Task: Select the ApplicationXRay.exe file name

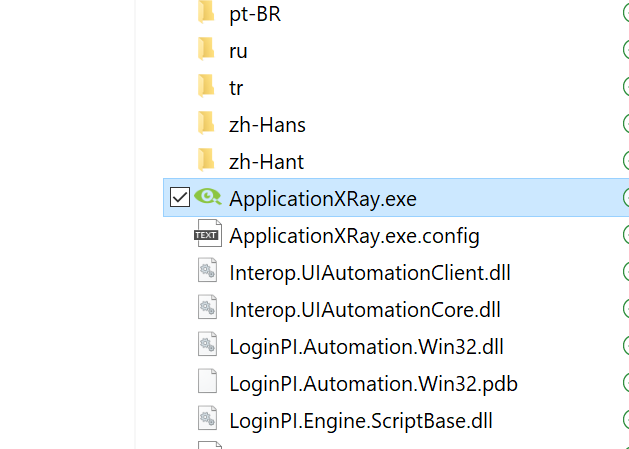Action: tap(323, 199)
